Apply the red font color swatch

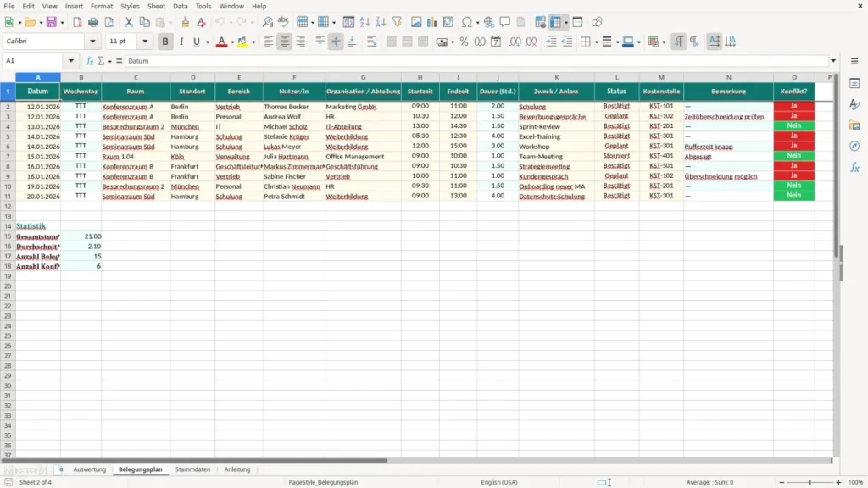click(221, 42)
